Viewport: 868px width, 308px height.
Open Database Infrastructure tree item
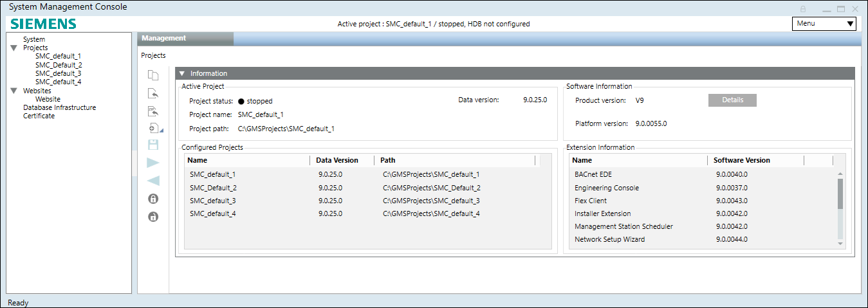tap(59, 107)
